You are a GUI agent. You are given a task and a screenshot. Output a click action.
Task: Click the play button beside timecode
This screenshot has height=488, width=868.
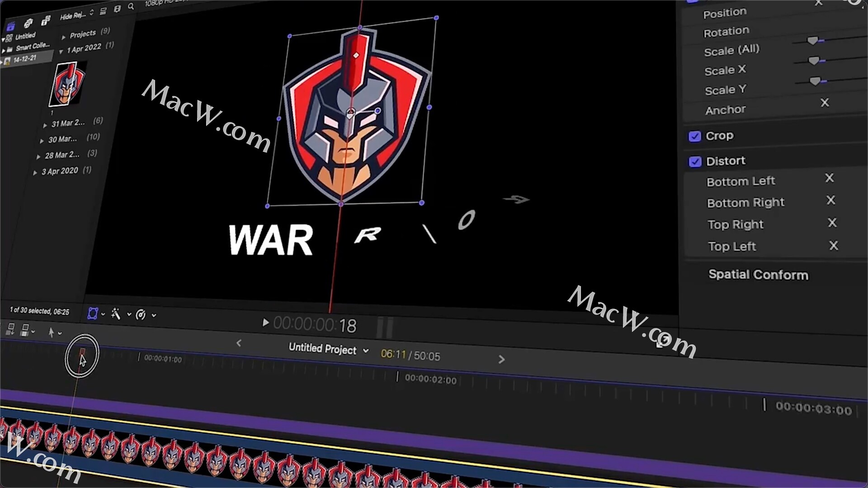point(266,323)
